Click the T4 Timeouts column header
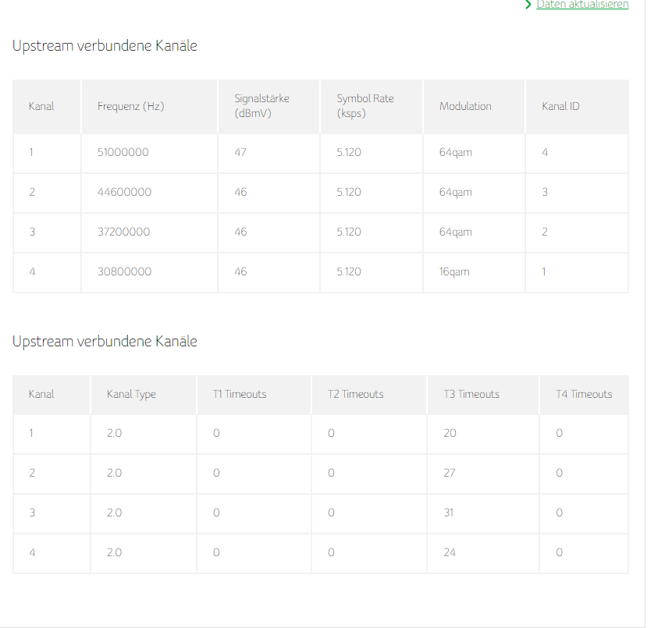The image size is (672, 628). pyautogui.click(x=584, y=394)
